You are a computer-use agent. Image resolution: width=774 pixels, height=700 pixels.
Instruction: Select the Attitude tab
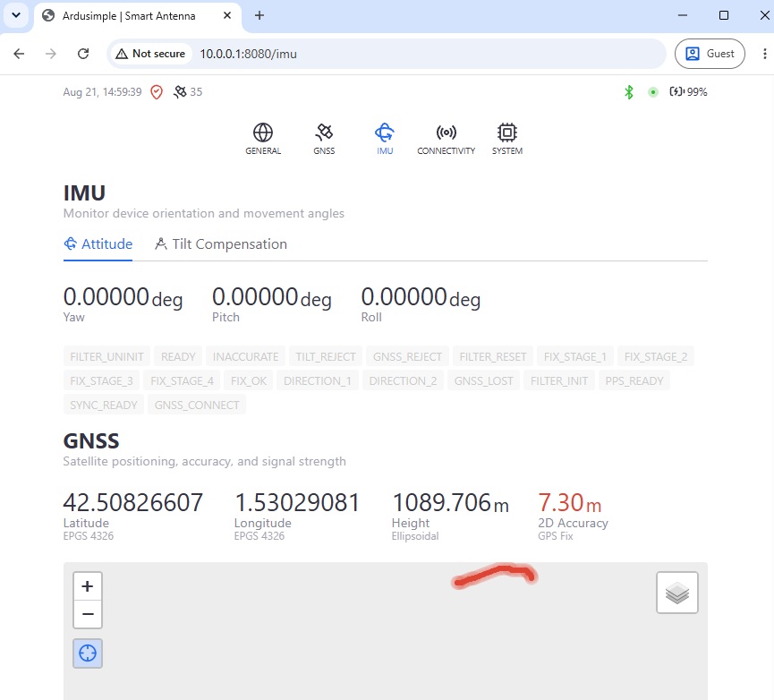point(98,243)
